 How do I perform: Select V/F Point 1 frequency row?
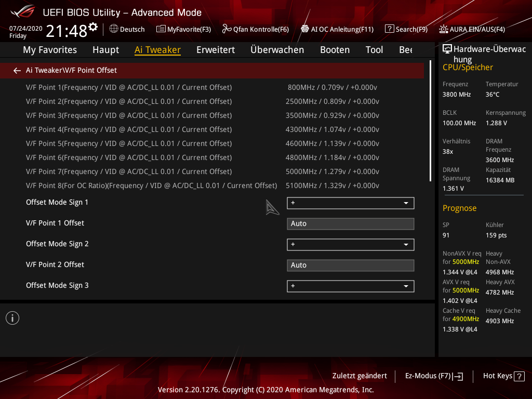pos(212,87)
